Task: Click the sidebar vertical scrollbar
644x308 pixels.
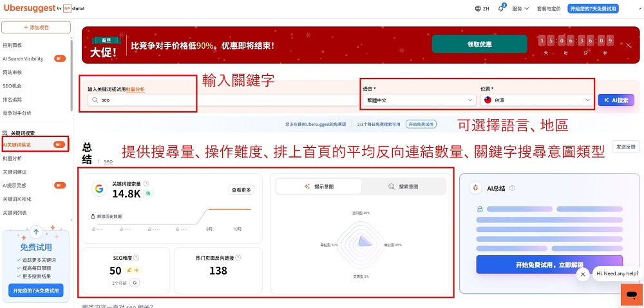Action: pyautogui.click(x=72, y=75)
